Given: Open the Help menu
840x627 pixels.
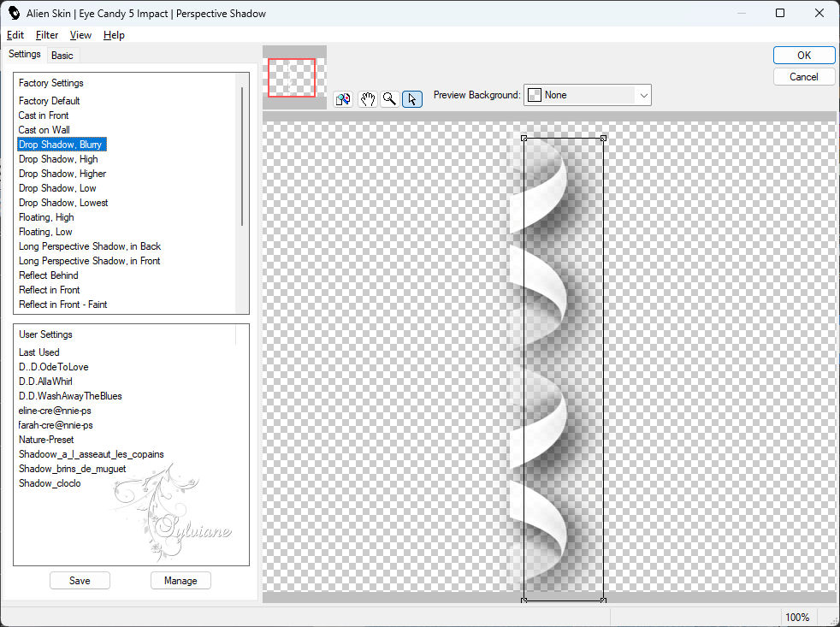Looking at the screenshot, I should click(114, 35).
